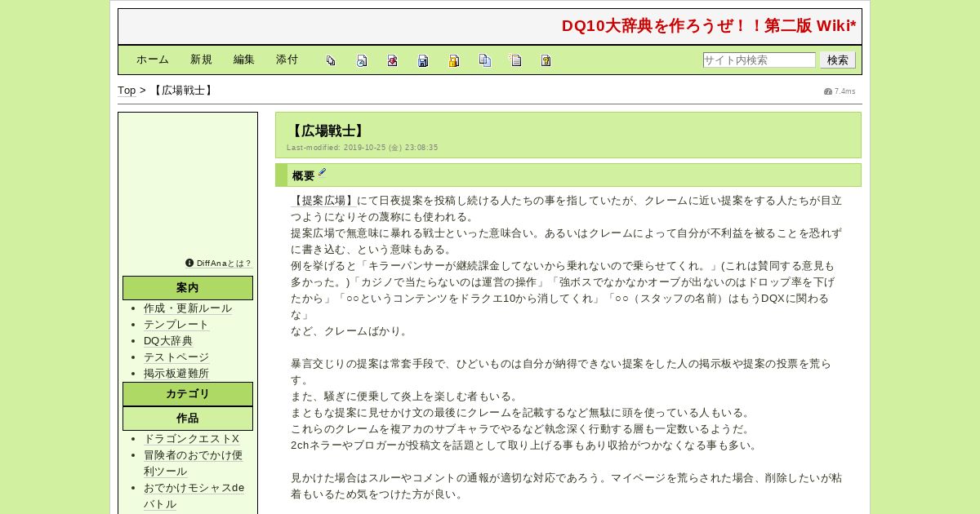The image size is (980, 514).
Task: Click the 概要 section heading
Action: point(303,175)
